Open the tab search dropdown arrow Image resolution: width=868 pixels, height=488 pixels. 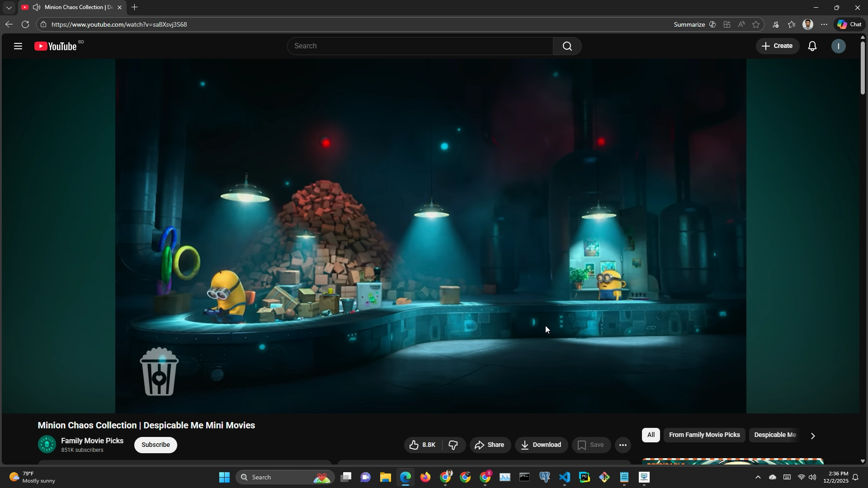click(x=9, y=8)
